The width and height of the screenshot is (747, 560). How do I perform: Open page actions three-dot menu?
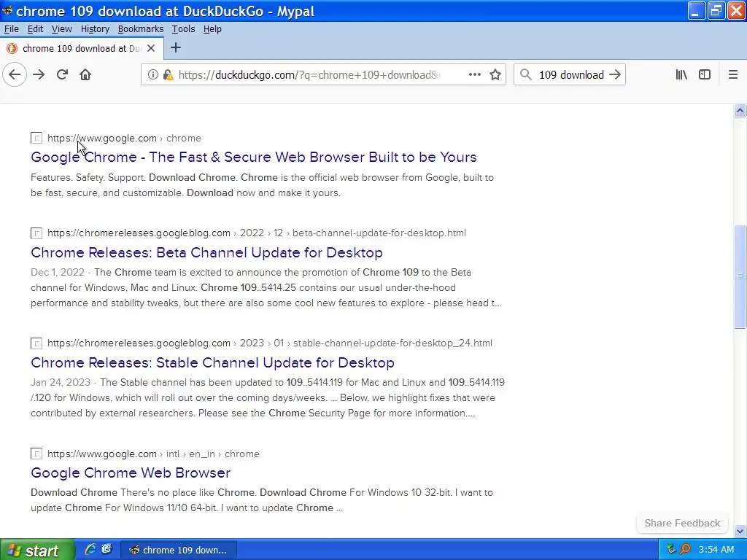point(474,75)
